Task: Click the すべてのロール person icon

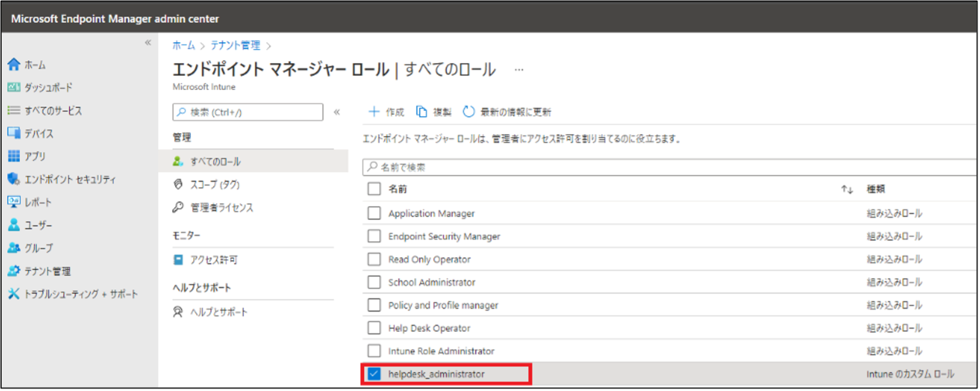Action: pos(178,161)
